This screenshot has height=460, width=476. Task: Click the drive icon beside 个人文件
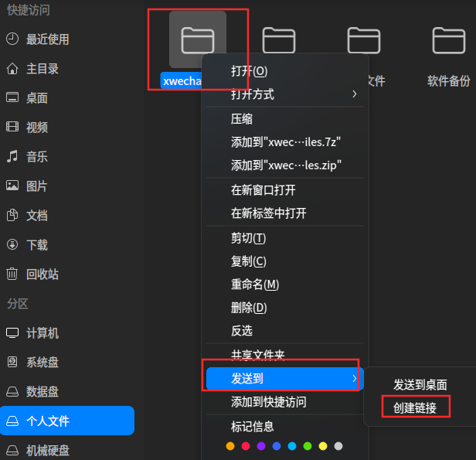(x=12, y=421)
